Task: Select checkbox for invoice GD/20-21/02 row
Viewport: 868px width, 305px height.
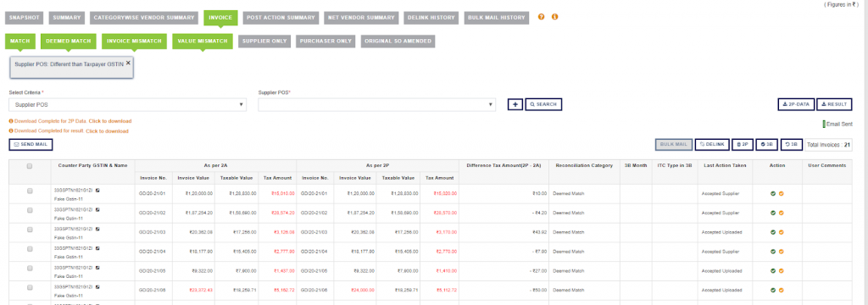Action: point(30,210)
